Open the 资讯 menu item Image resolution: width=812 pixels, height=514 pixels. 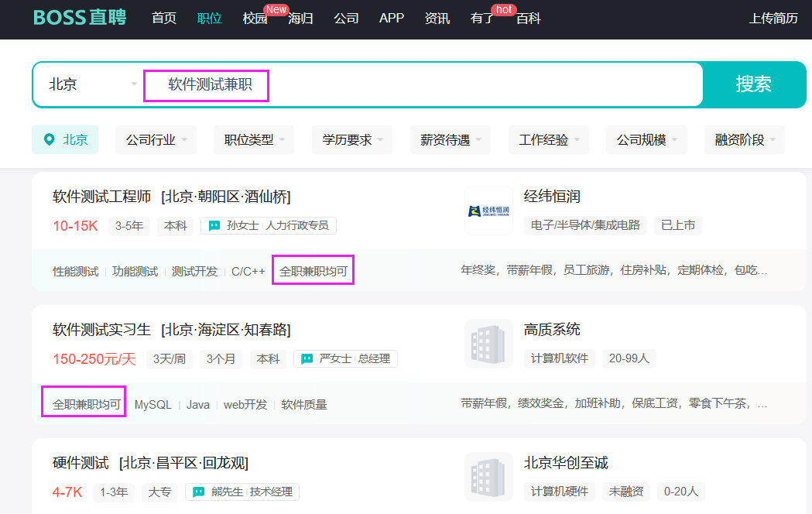pyautogui.click(x=437, y=19)
